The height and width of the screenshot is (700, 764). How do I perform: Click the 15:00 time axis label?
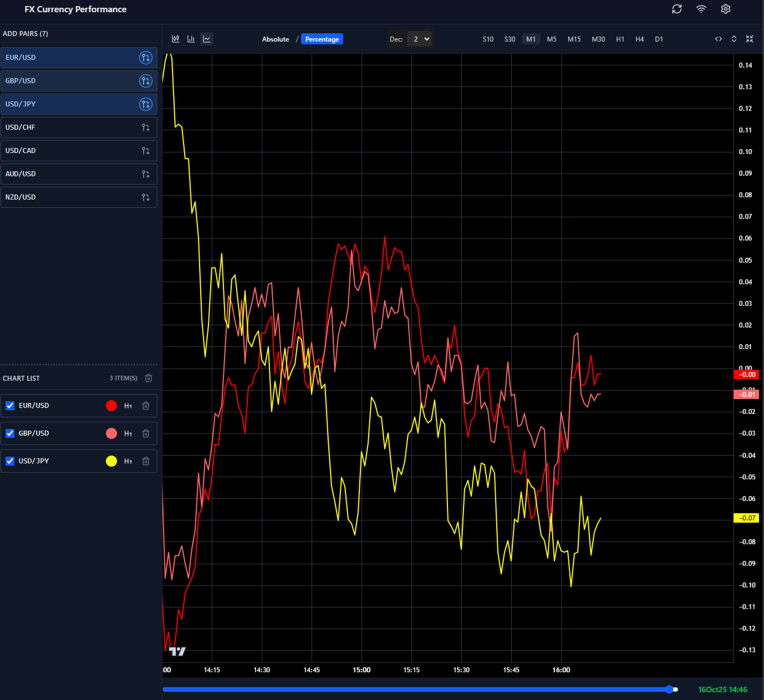coord(361,670)
